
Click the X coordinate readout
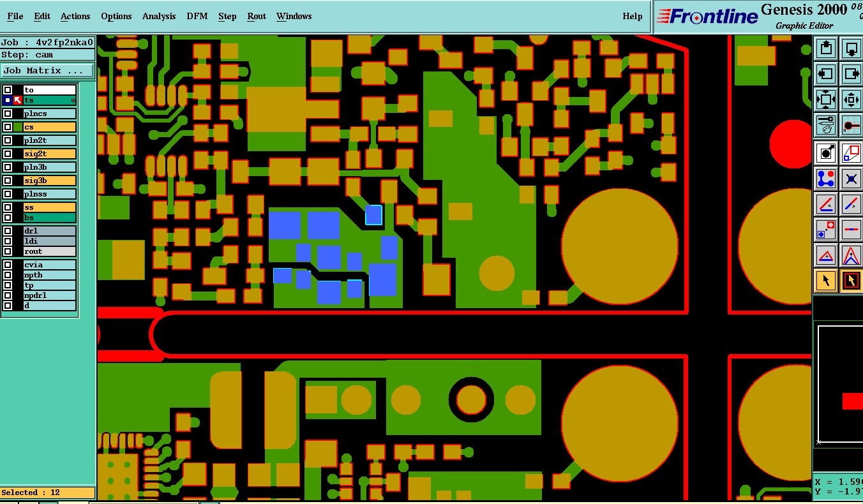[839, 482]
